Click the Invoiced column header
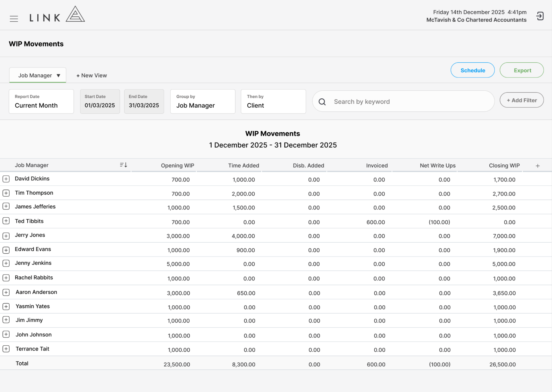The height and width of the screenshot is (392, 552). pos(377,166)
